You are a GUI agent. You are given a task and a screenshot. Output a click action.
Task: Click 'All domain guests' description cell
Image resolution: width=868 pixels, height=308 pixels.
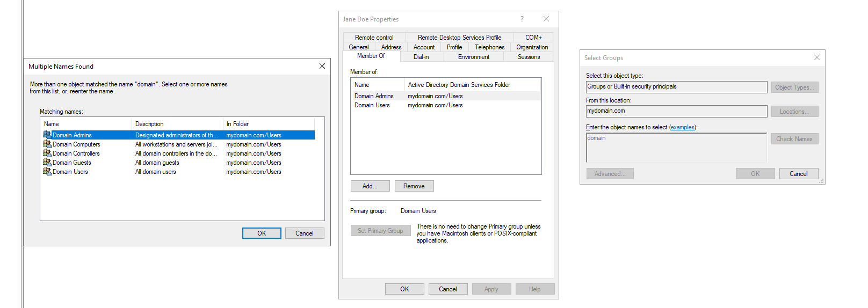pos(157,163)
